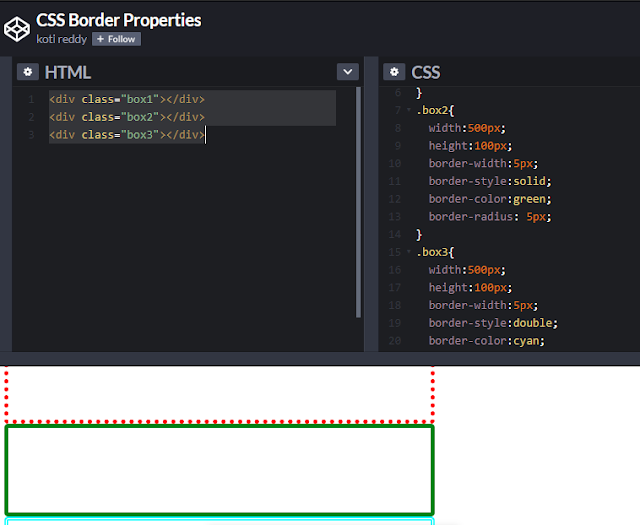Open koti reddy's profile link
Viewport: 640px width, 525px height.
pos(61,39)
